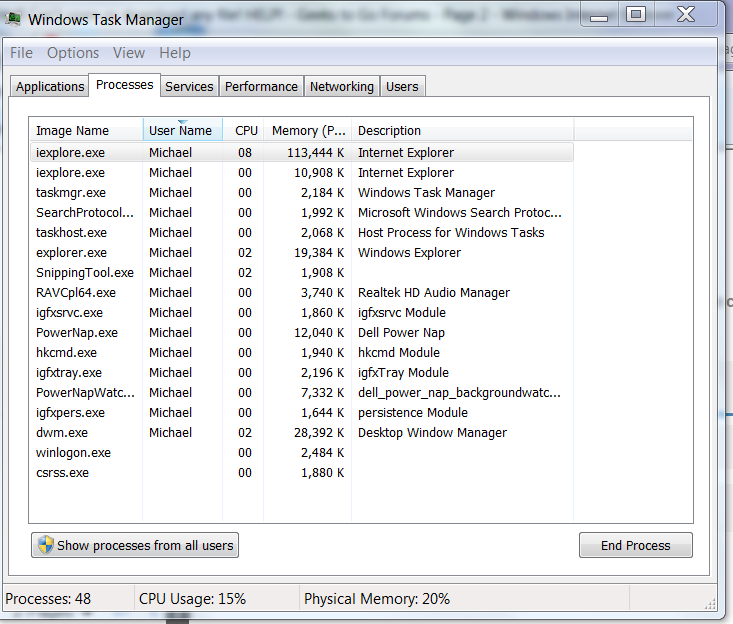Select the hkcmd.exe process
Screen dimensions: 733x624
coord(302,353)
